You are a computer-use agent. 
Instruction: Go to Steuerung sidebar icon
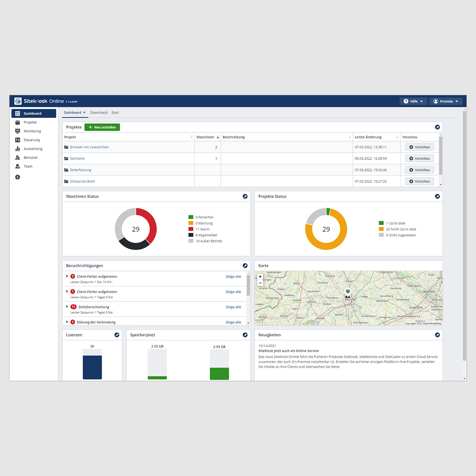17,140
